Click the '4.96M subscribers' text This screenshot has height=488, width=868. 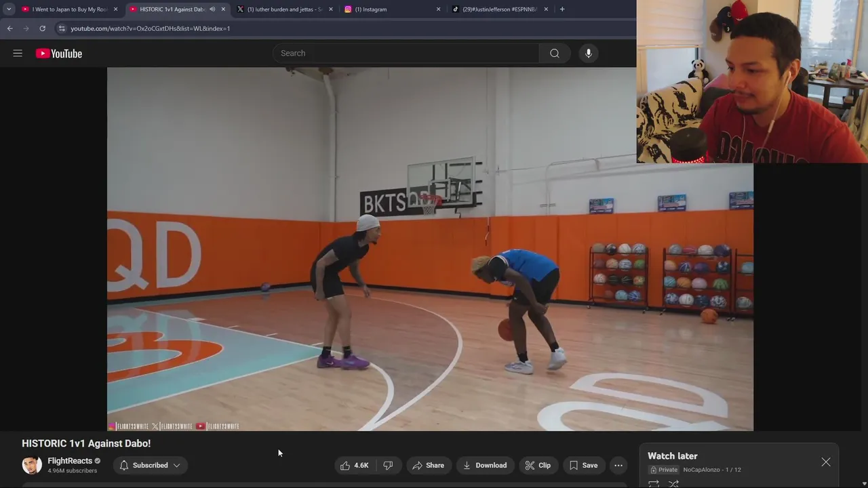(72, 471)
